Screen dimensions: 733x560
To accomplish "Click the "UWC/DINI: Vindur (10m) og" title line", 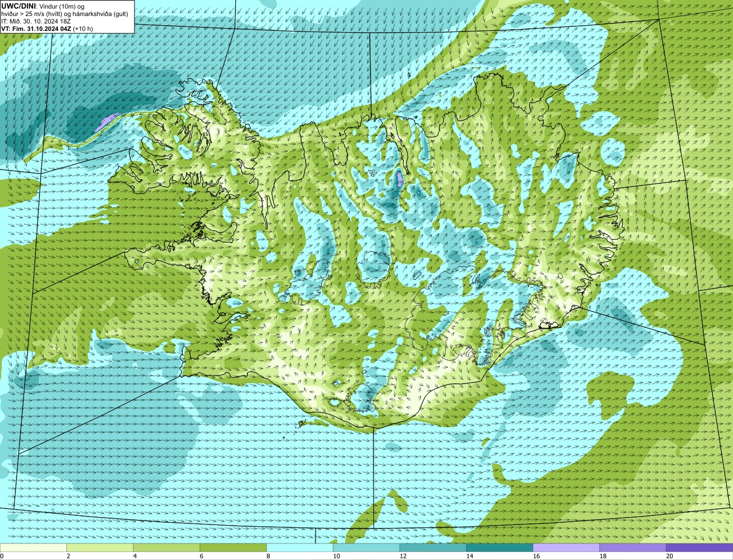I will (x=43, y=6).
